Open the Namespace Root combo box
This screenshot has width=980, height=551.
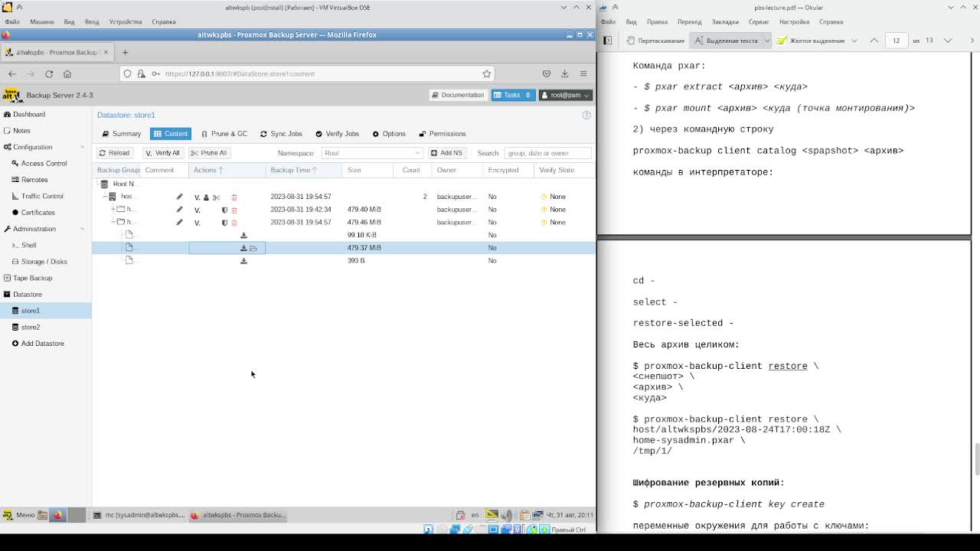coord(371,153)
